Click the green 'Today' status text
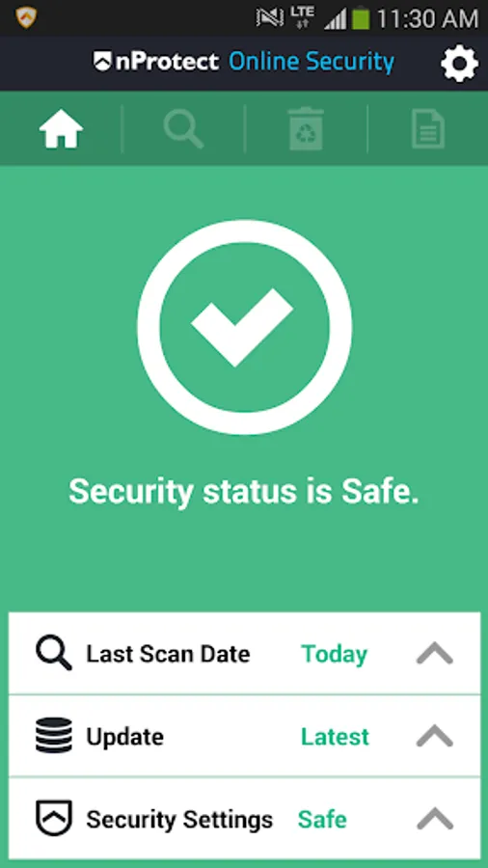Image resolution: width=488 pixels, height=868 pixels. (x=335, y=654)
